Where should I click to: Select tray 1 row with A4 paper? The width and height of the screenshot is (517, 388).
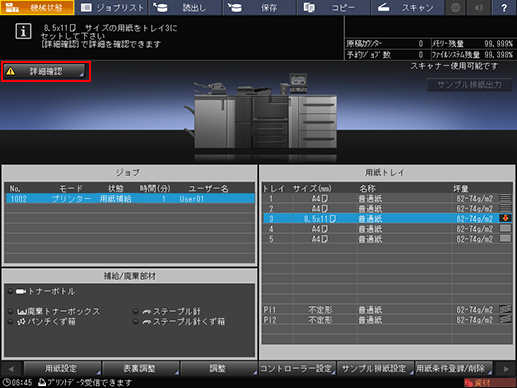click(x=387, y=199)
